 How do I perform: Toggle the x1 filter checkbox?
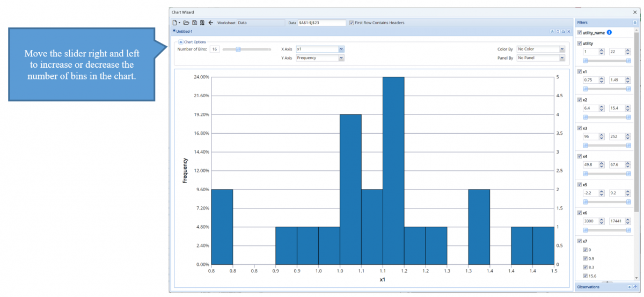click(x=579, y=71)
